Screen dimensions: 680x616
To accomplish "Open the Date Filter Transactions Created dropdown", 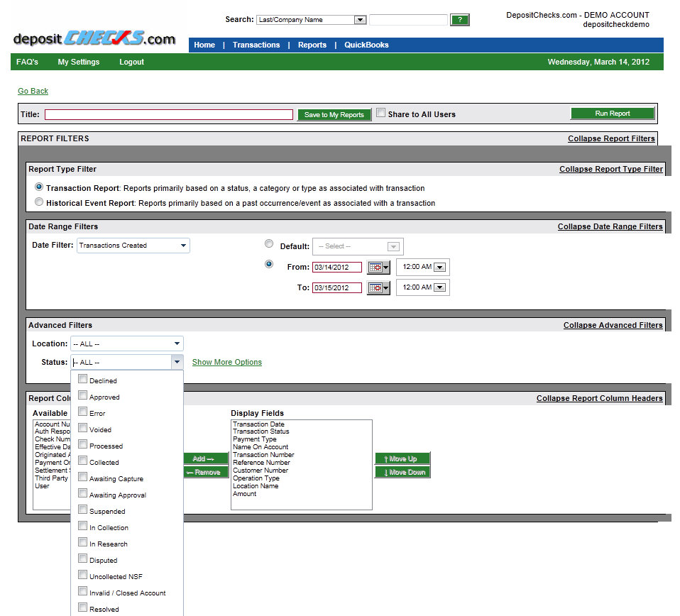I will point(133,246).
